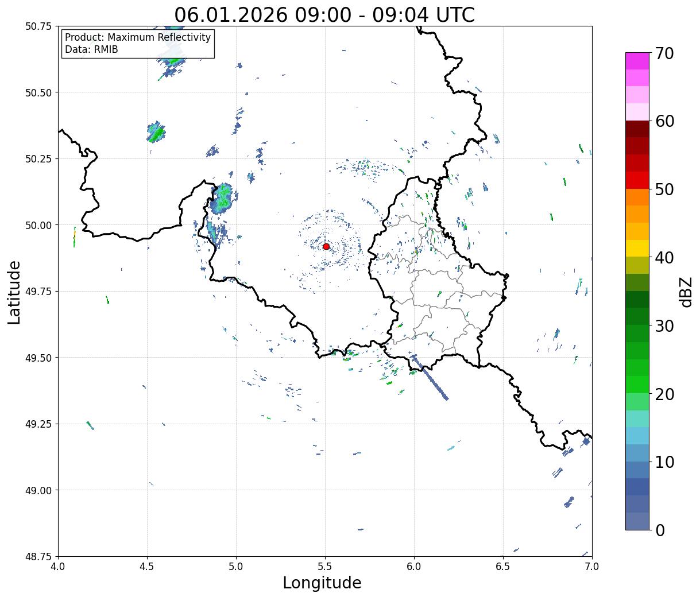
Task: Click the olive colorbar segment just below 40
Action: click(x=637, y=265)
